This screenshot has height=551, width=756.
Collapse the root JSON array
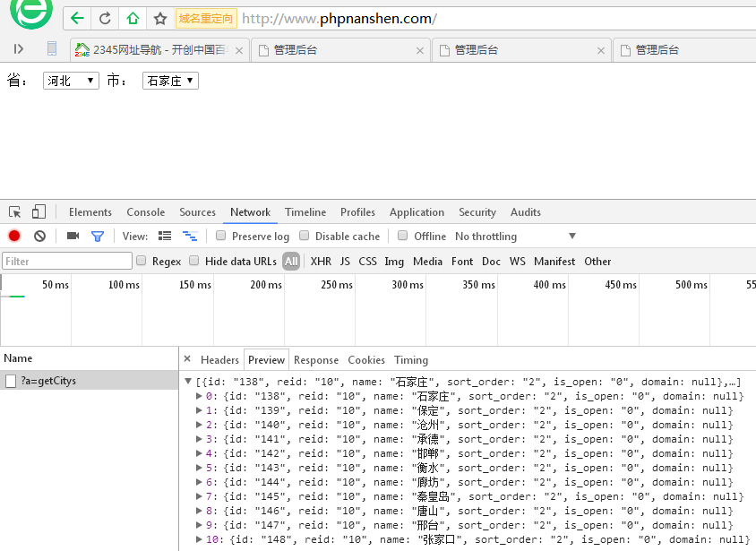(188, 382)
